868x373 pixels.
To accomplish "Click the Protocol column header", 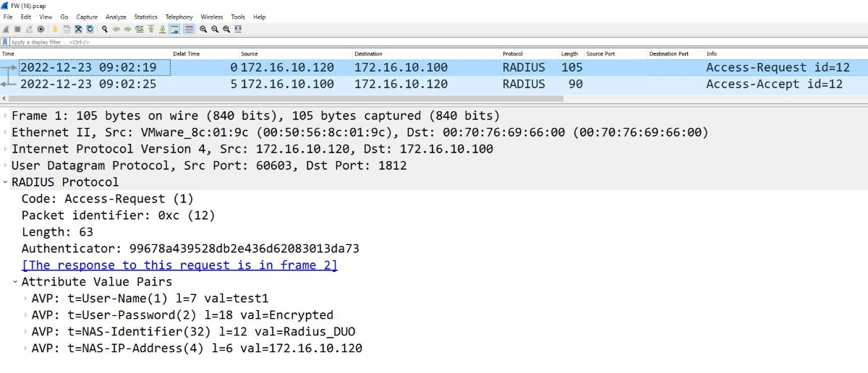I will coord(512,54).
